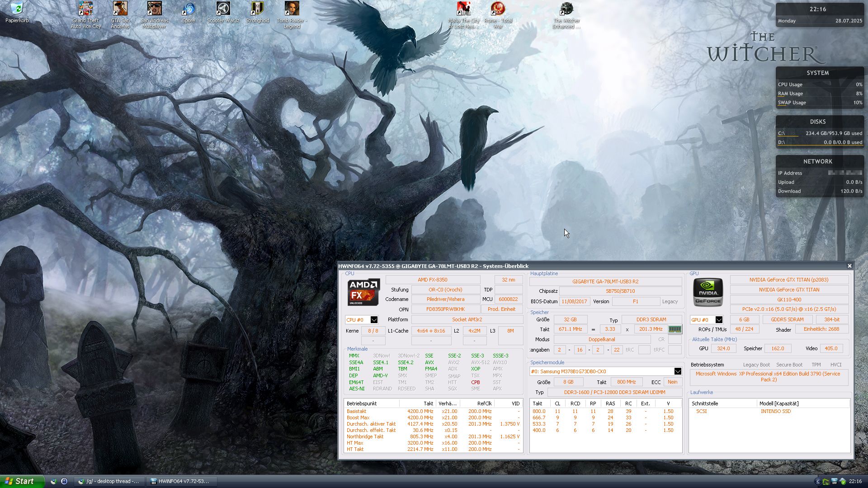Select the 800.0 memory timing row
Screen dimensions: 868x488
605,411
